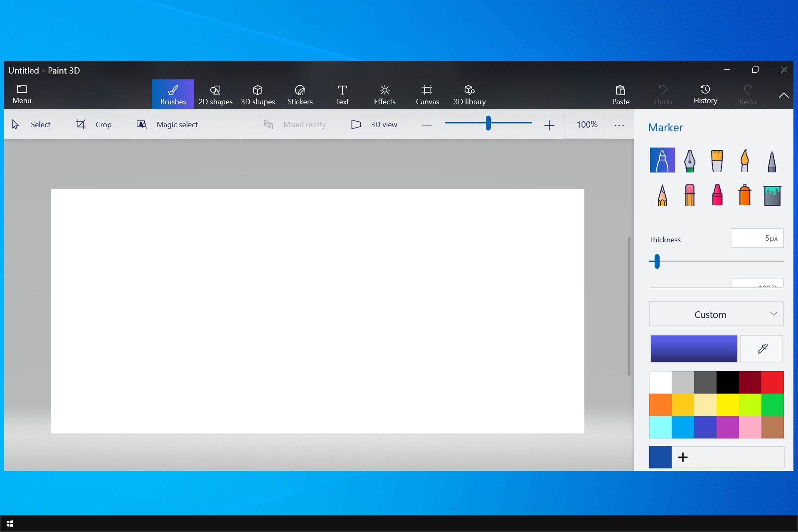Image resolution: width=798 pixels, height=532 pixels.
Task: Zoom out with the minus button
Action: 427,125
